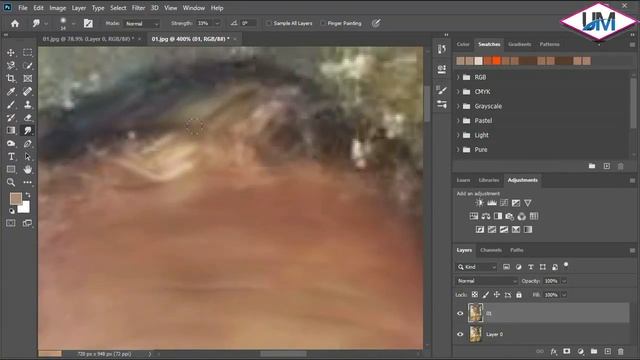Toggle pressure for strength button

(376, 24)
